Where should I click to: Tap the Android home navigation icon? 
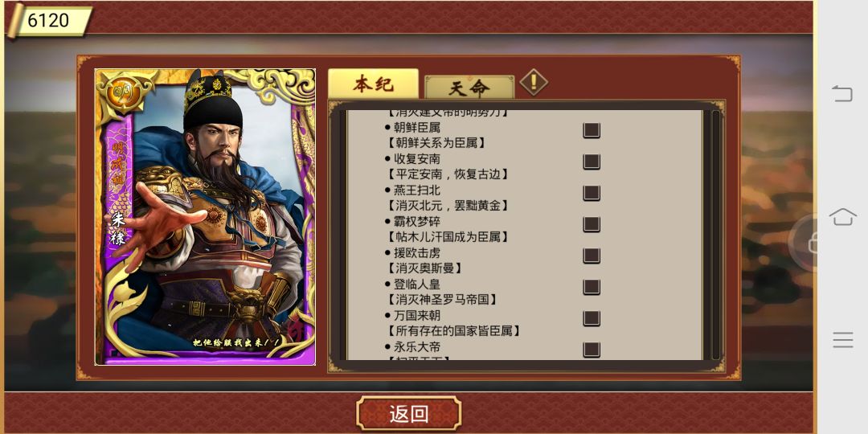pyautogui.click(x=842, y=216)
